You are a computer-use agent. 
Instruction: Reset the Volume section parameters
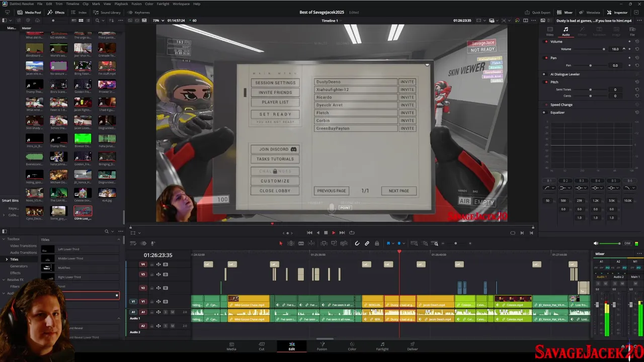(637, 42)
